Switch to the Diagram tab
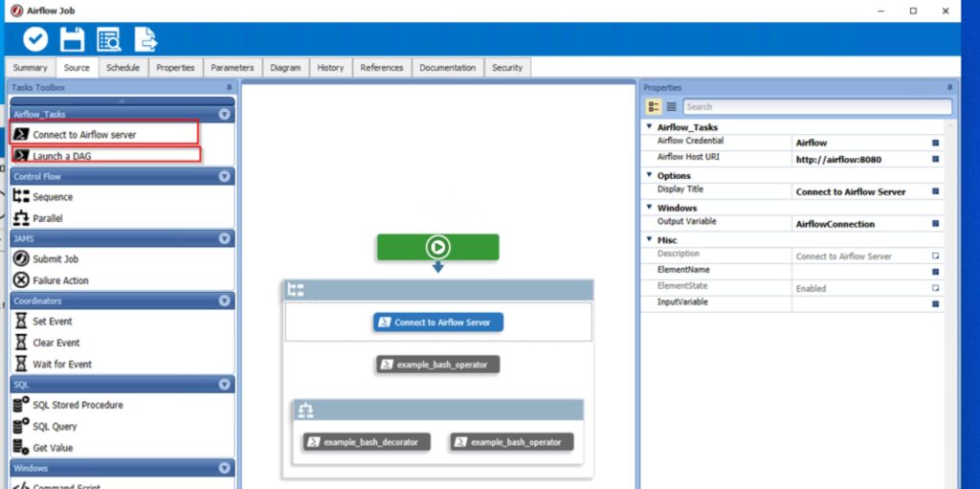This screenshot has width=980, height=489. click(x=285, y=68)
